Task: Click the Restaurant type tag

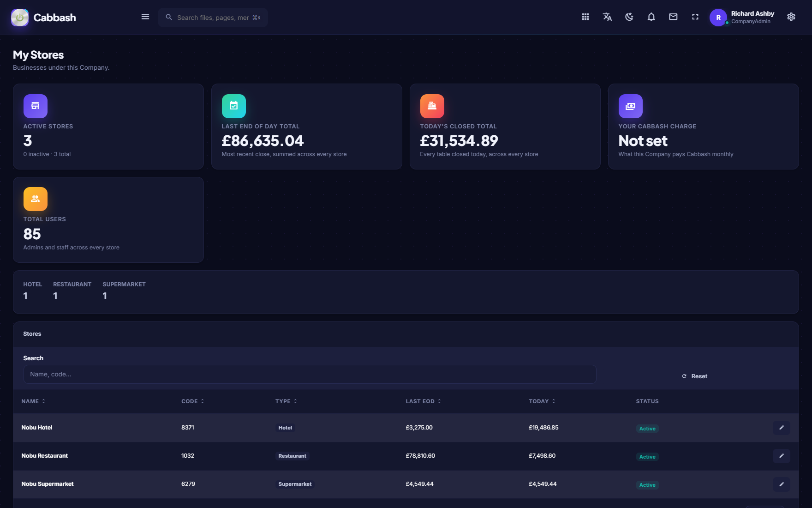Action: click(x=292, y=456)
